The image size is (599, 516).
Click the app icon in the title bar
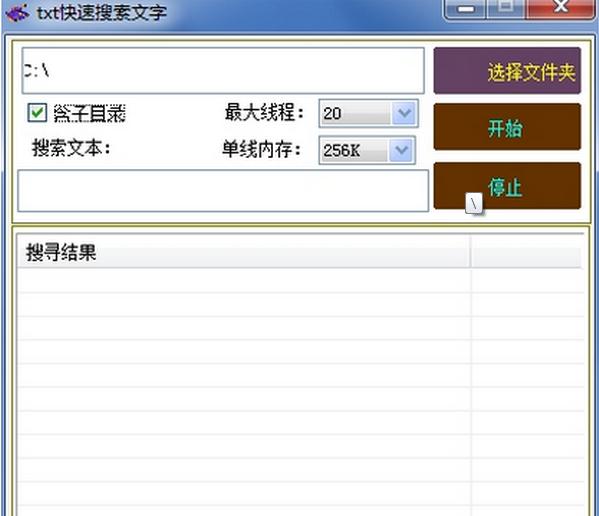click(x=17, y=13)
